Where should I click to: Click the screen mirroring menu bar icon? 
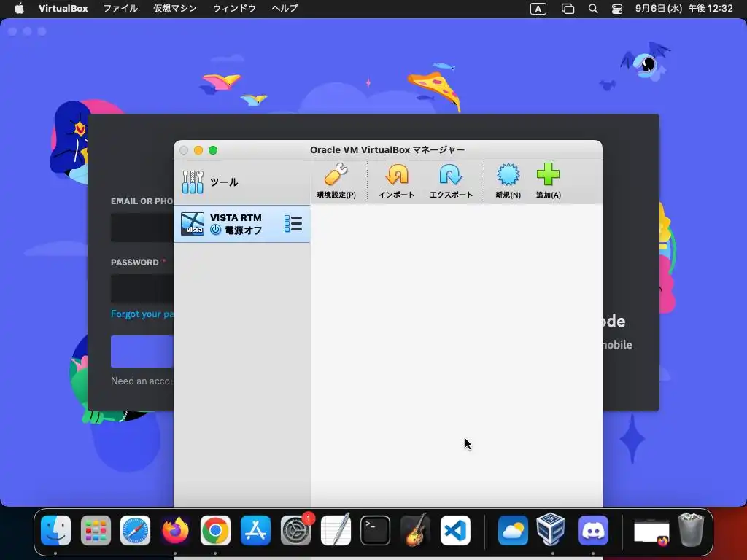pyautogui.click(x=568, y=9)
